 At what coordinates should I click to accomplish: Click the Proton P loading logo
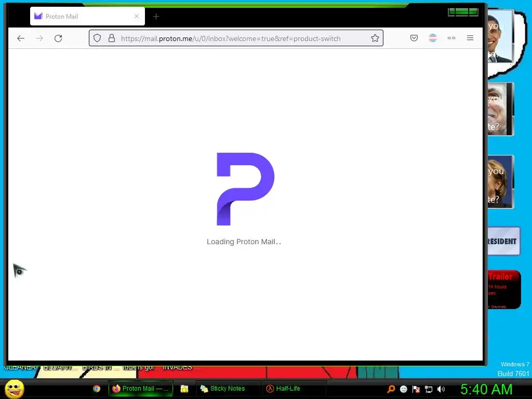245,189
